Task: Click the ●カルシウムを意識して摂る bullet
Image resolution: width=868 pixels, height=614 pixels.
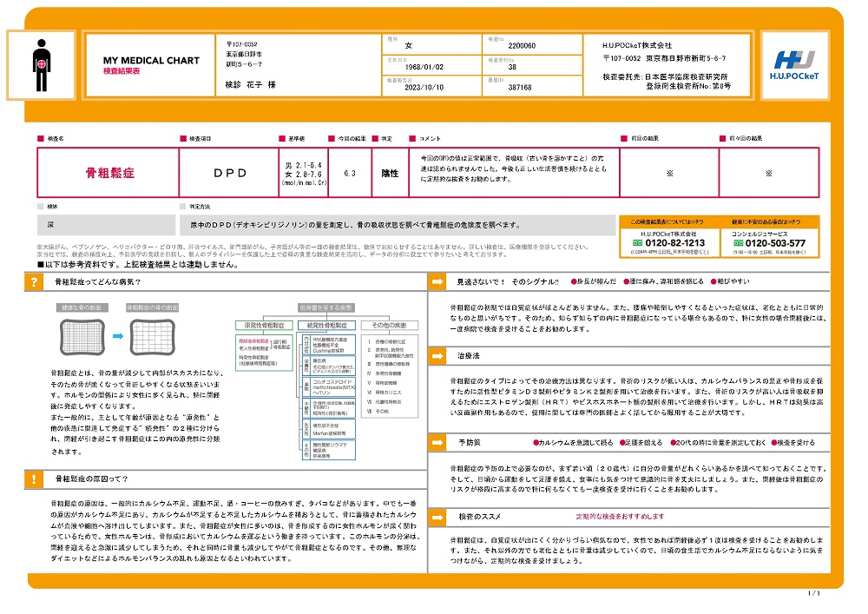Action: click(x=573, y=442)
